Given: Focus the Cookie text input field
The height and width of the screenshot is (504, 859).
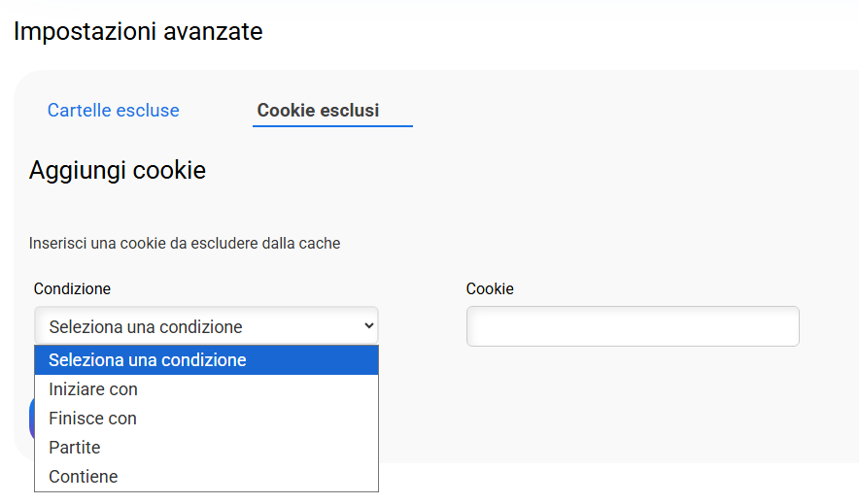Looking at the screenshot, I should point(633,326).
